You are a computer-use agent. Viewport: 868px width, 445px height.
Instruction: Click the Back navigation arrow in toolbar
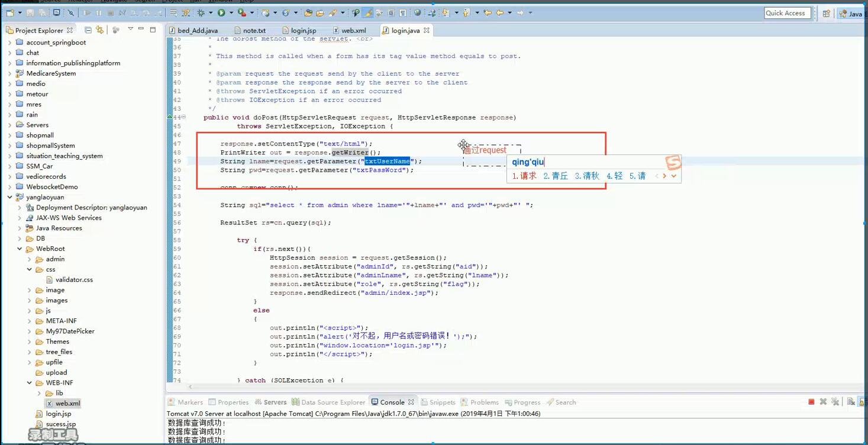click(x=499, y=12)
